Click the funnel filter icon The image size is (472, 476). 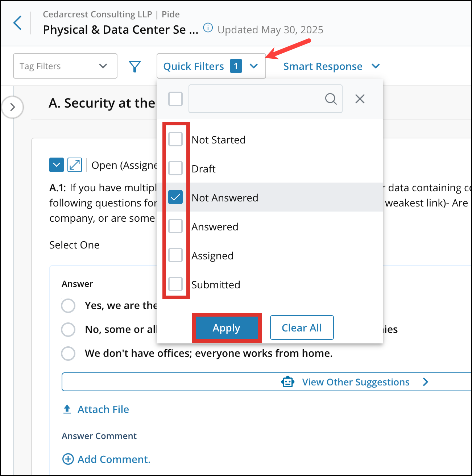135,66
